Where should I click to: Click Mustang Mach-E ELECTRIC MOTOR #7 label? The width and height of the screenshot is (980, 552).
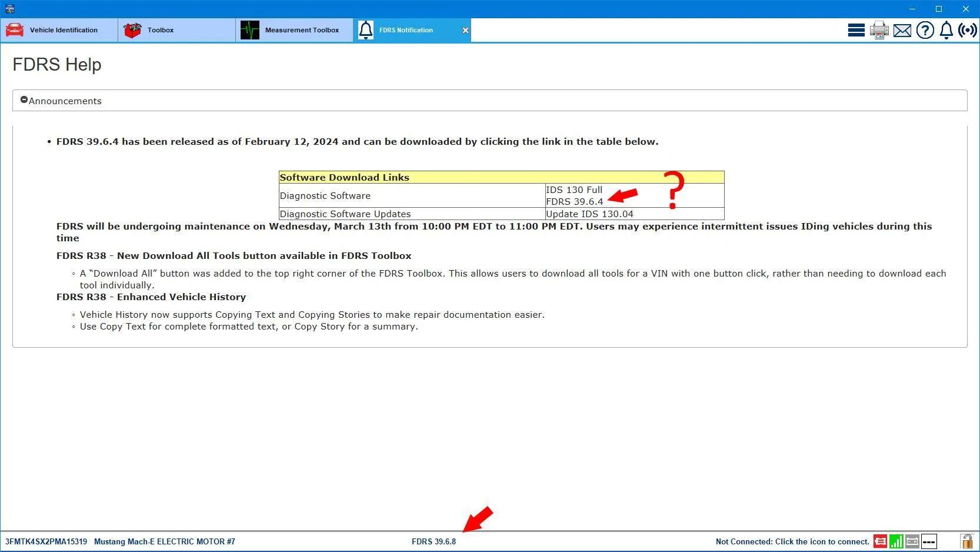[x=165, y=541]
